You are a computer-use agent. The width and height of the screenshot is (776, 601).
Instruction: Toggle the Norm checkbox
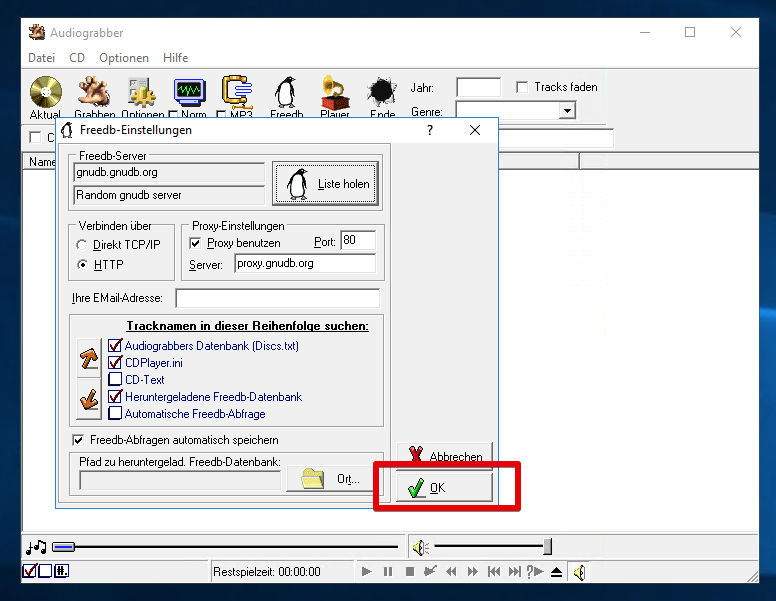[x=173, y=115]
